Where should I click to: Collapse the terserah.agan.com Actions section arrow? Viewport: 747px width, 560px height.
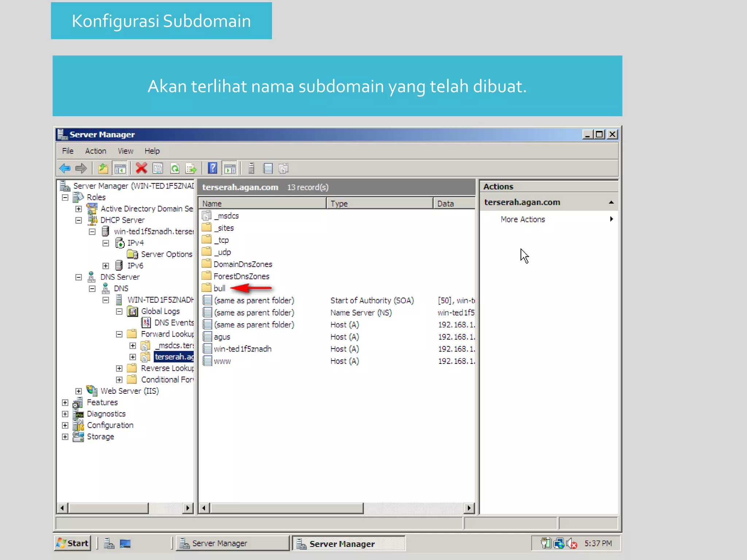[611, 202]
